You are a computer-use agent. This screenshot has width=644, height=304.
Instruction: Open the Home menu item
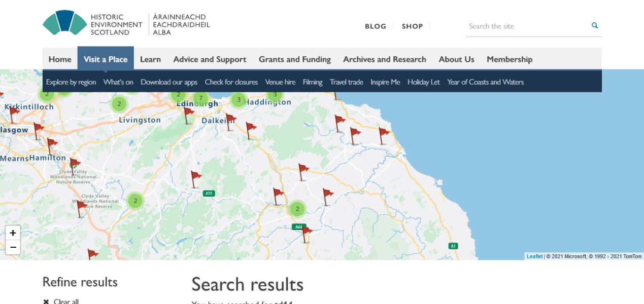(60, 59)
